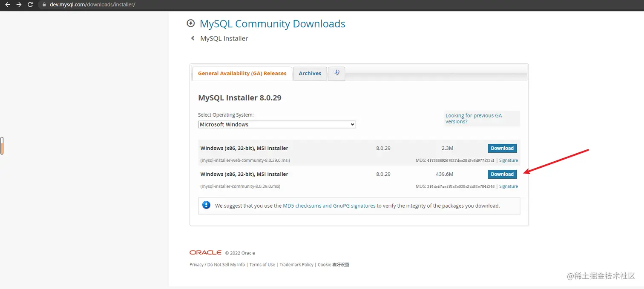The height and width of the screenshot is (289, 644).
Task: Select General Availability (GA) Releases tab
Action: pos(242,73)
